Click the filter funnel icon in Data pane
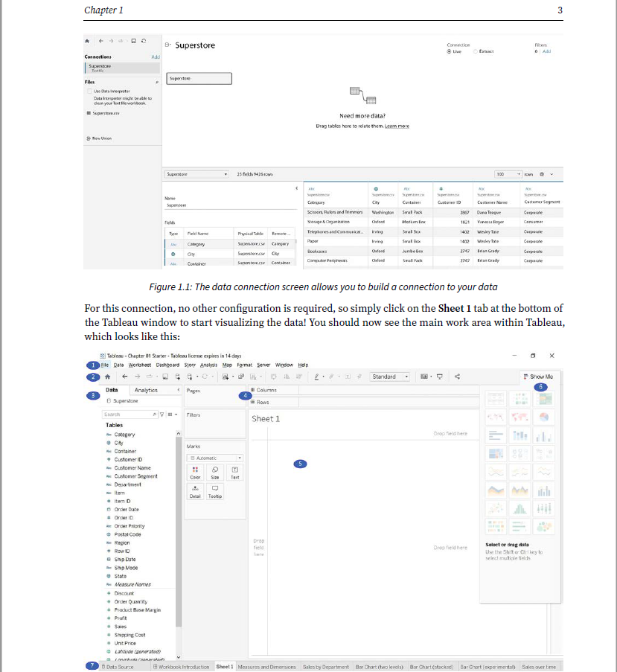The width and height of the screenshot is (617, 672). 162,415
